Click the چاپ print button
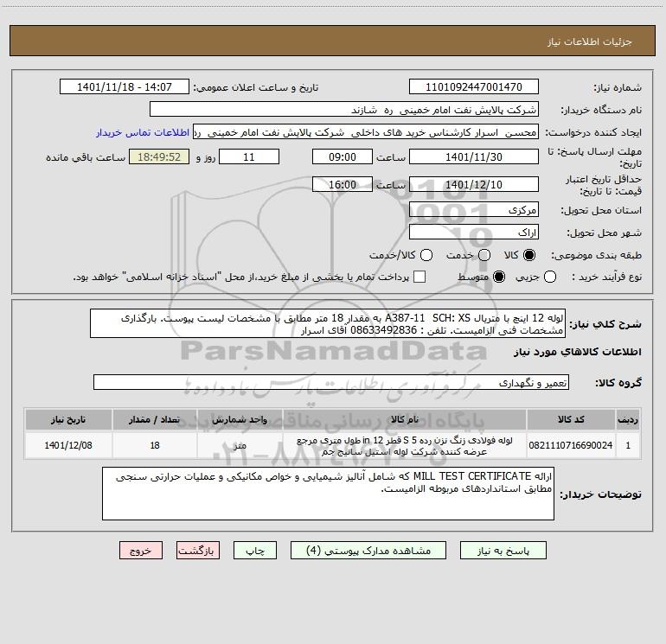Image resolution: width=666 pixels, height=644 pixels. 255,551
